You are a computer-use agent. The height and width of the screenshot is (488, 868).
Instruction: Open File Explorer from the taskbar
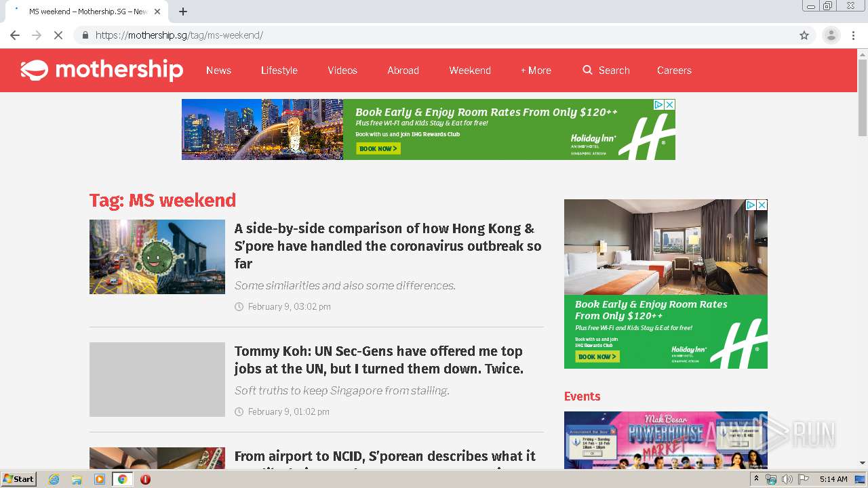[77, 479]
